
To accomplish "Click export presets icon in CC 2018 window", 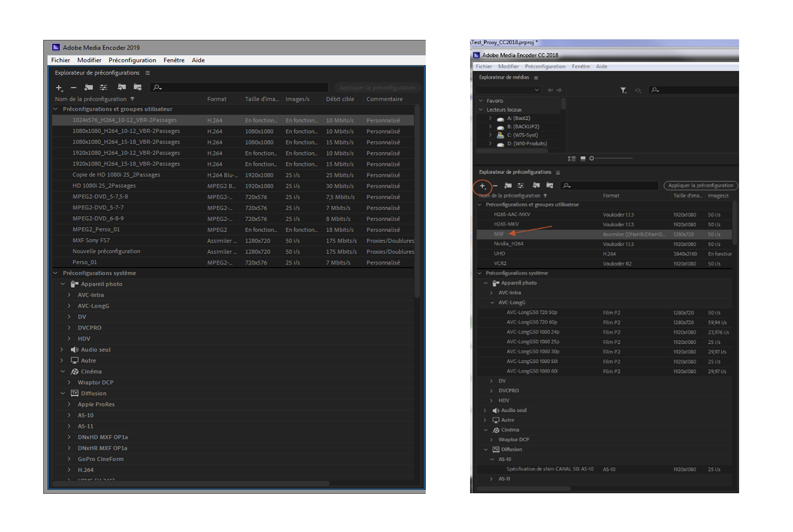I will pyautogui.click(x=550, y=185).
